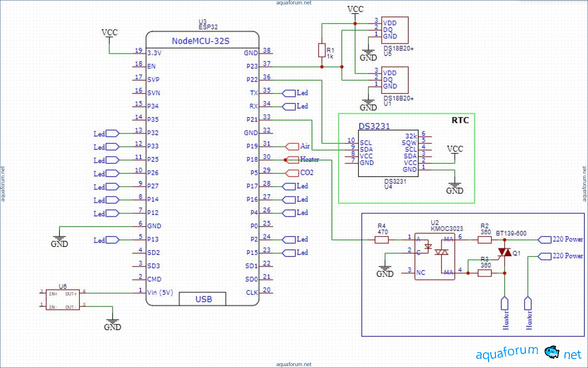Select the R4 470 resistor symbol
The height and width of the screenshot is (368, 588).
[x=381, y=240]
